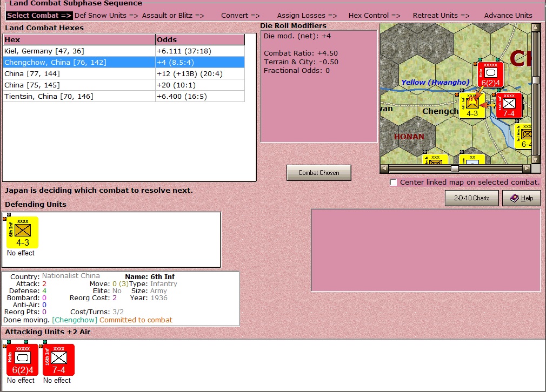Select the 6th Inf defending unit counter
546x392 pixels.
click(x=23, y=232)
